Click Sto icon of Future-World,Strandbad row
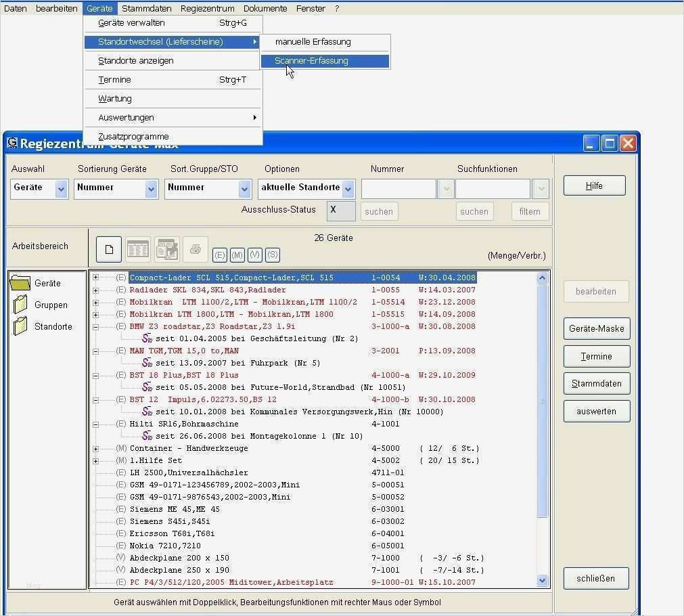Image resolution: width=684 pixels, height=616 pixels. pos(147,387)
